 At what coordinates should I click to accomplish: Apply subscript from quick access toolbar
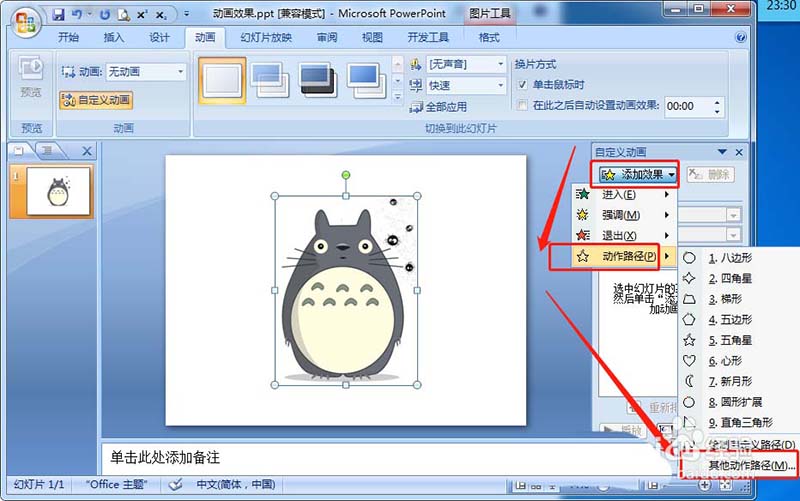coord(161,14)
